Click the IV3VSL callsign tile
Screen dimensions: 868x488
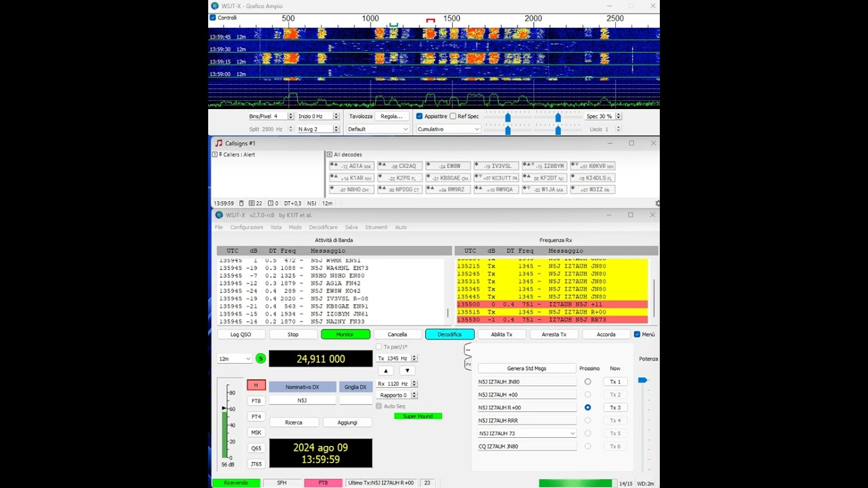point(496,166)
